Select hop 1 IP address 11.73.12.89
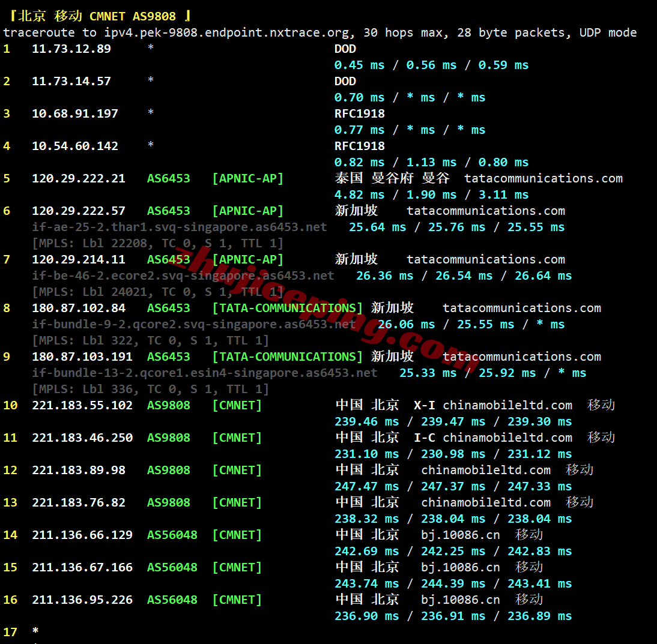Screen dimensions: 657x644 point(71,49)
